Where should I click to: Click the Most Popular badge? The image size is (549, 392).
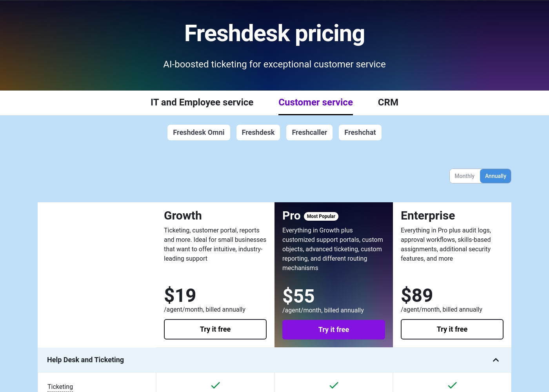click(321, 216)
